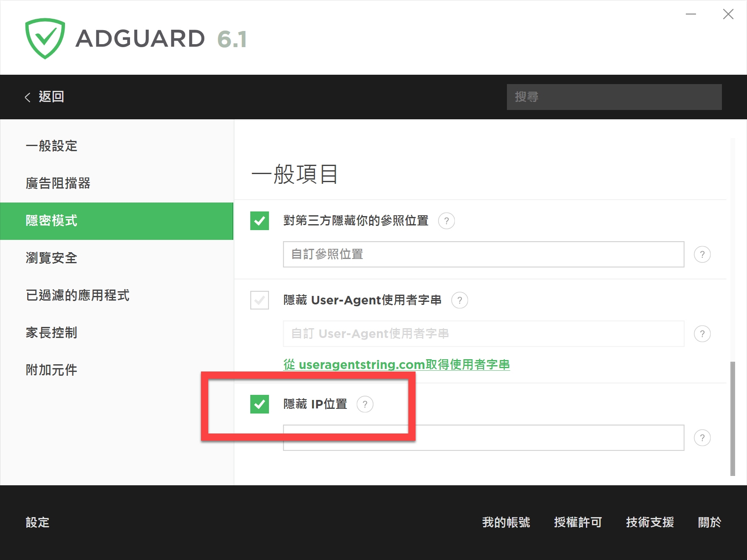Minimize the Adguard window
Screen dimensions: 747x560
pyautogui.click(x=691, y=14)
